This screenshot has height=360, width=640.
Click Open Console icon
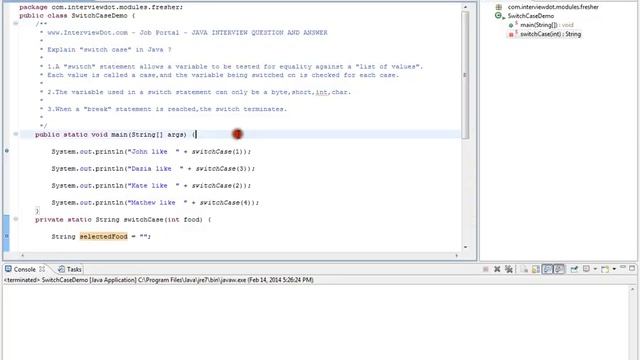coord(605,269)
